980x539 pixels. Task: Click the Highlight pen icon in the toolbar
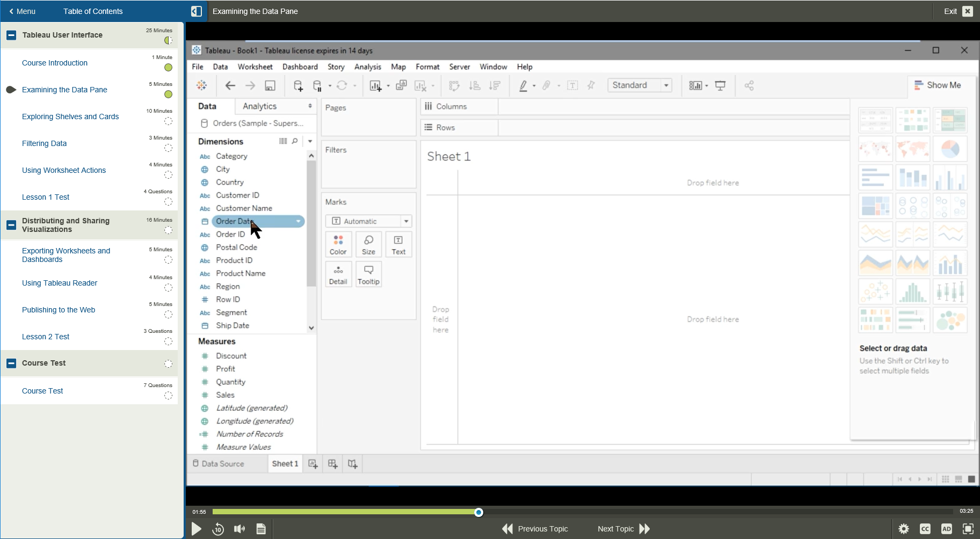click(x=524, y=85)
